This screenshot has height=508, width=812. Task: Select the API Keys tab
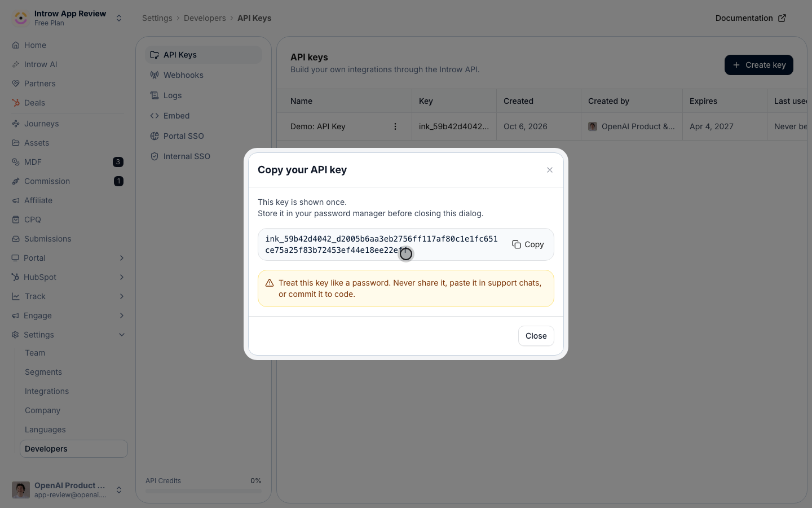(x=204, y=55)
